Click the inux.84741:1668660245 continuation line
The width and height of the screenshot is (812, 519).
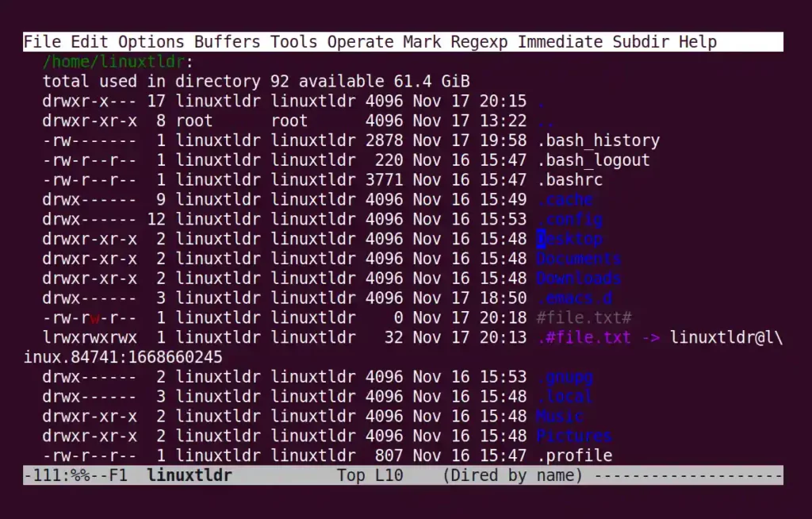123,357
